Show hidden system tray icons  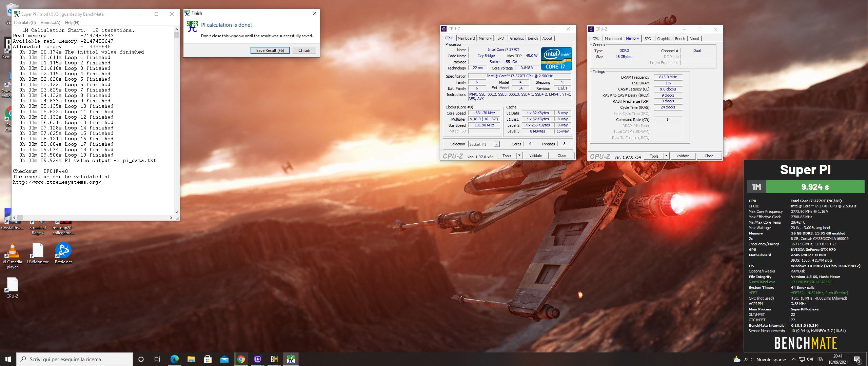(793, 360)
